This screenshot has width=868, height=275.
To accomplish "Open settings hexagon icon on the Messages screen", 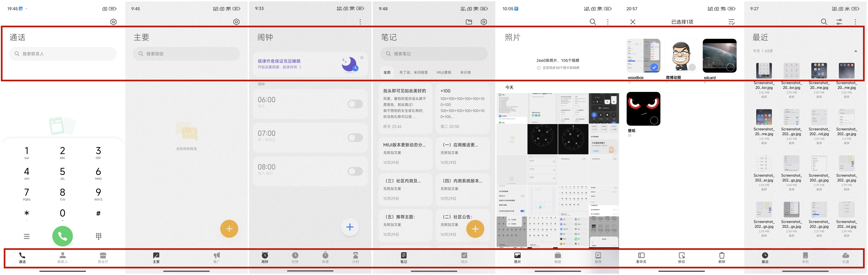I will pyautogui.click(x=237, y=22).
